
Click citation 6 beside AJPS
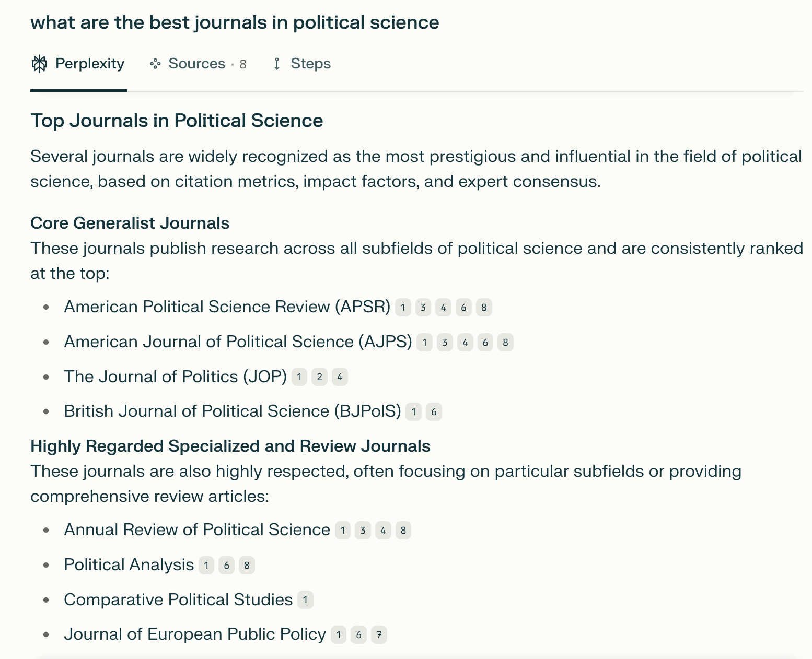[x=485, y=343]
